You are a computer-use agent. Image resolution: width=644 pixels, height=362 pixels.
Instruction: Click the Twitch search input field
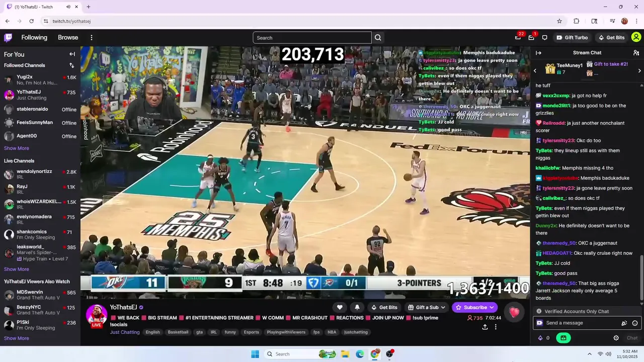[312, 38]
